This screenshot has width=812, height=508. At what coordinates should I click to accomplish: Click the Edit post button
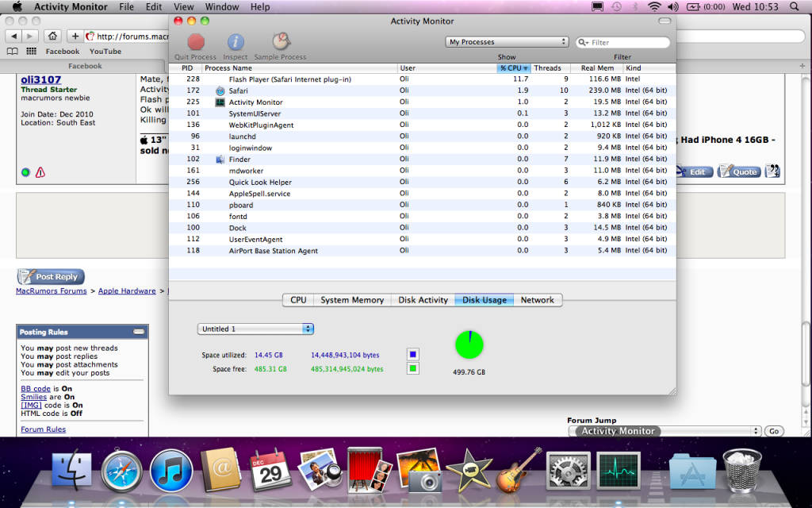695,171
